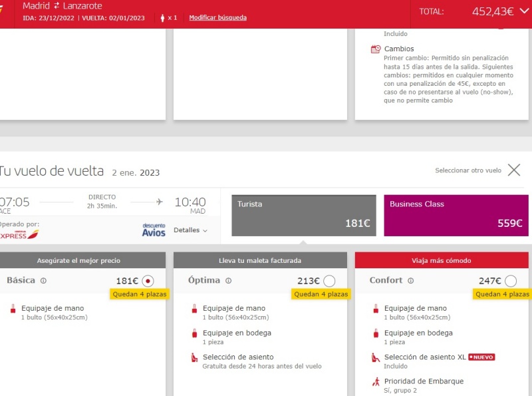532x396 pixels.
Task: Expand the flight Detalles dropdown
Action: point(190,230)
